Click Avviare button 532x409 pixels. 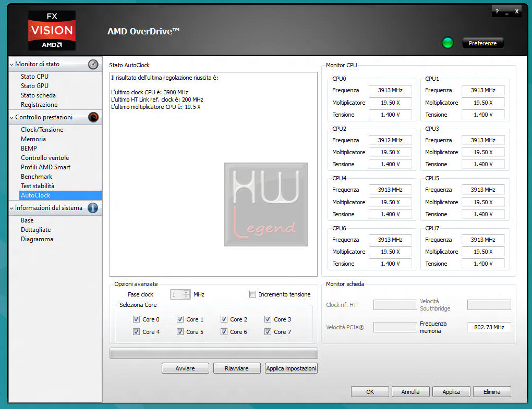(x=185, y=368)
